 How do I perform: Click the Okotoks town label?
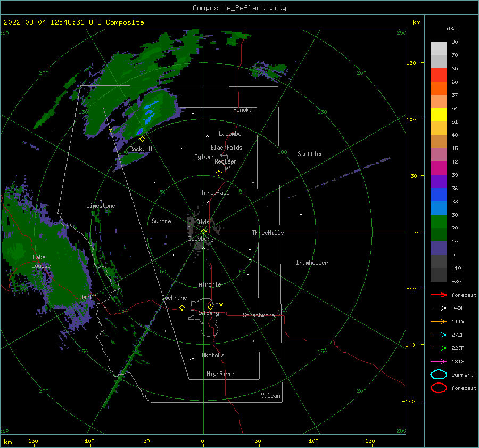click(213, 355)
